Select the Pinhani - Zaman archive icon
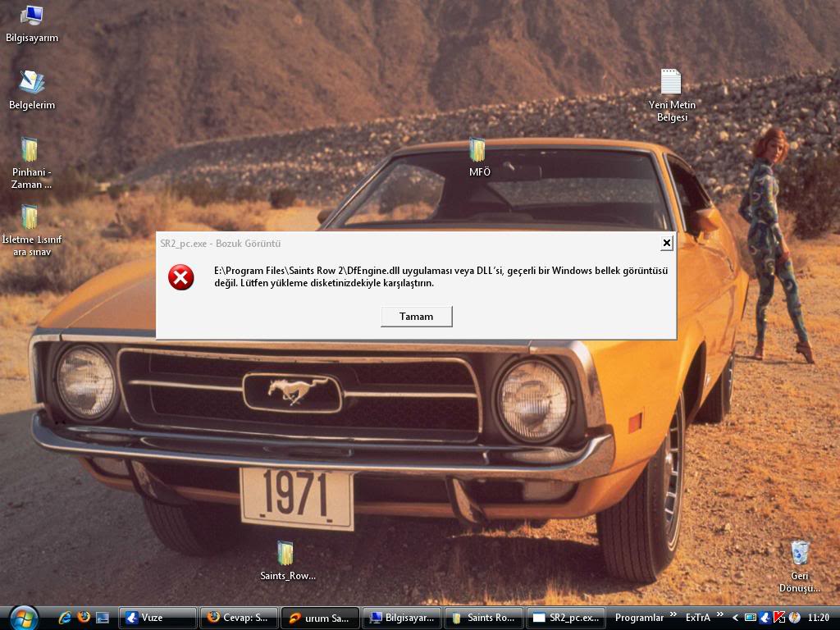840x630 pixels. (x=30, y=150)
